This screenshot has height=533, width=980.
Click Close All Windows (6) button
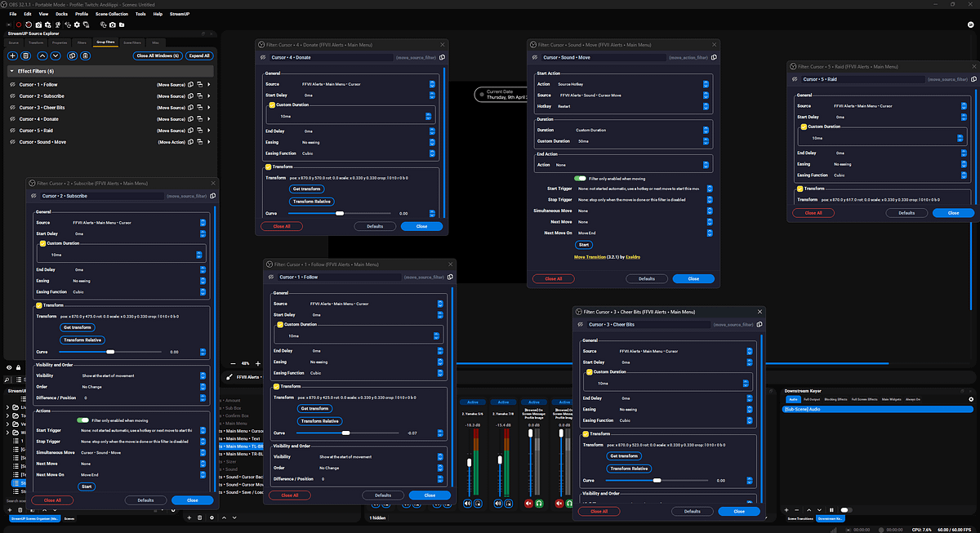pyautogui.click(x=158, y=56)
